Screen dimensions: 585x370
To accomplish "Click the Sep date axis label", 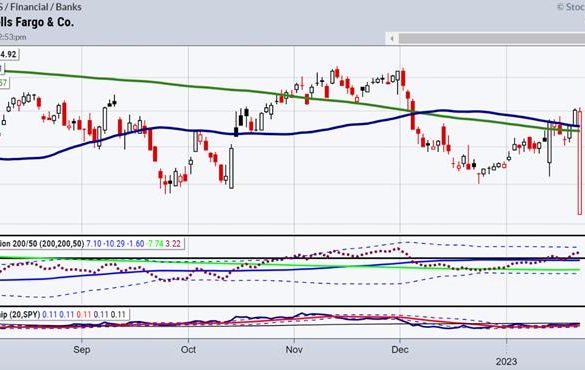I will pyautogui.click(x=82, y=350).
